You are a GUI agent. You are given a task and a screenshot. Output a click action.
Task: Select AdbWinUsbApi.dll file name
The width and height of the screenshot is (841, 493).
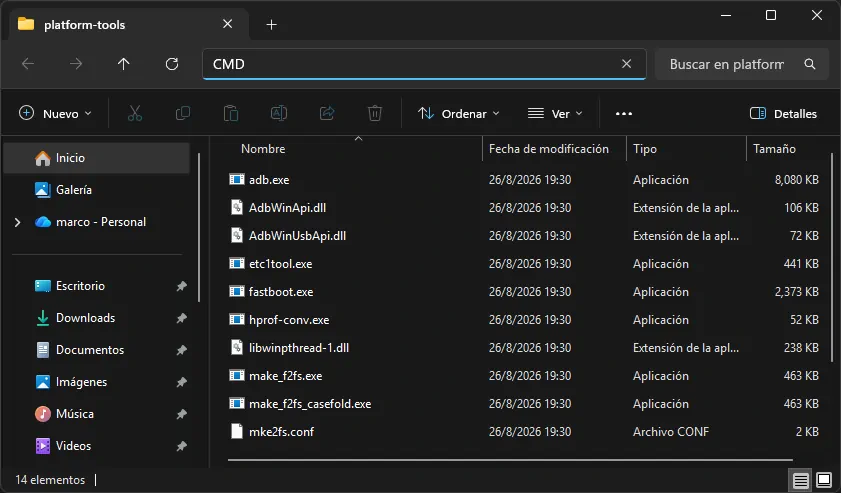pos(297,236)
